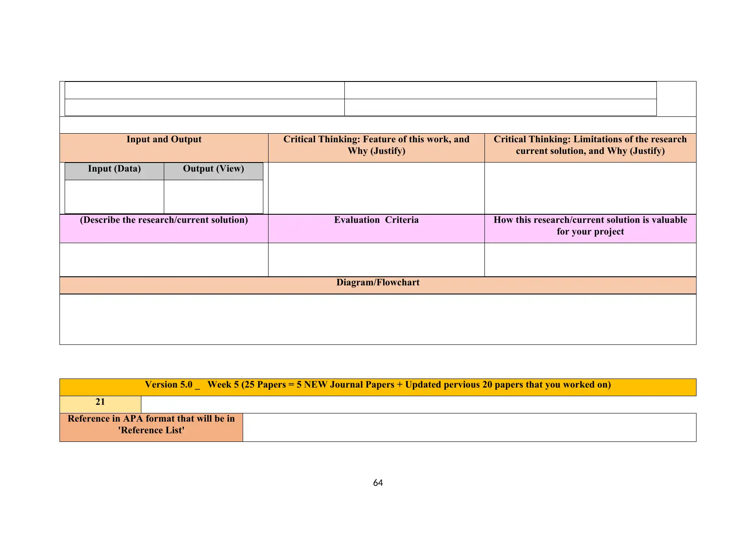This screenshot has height=535, width=756.
Task: Click empty cell below Describe the research heading
Action: coord(164,260)
